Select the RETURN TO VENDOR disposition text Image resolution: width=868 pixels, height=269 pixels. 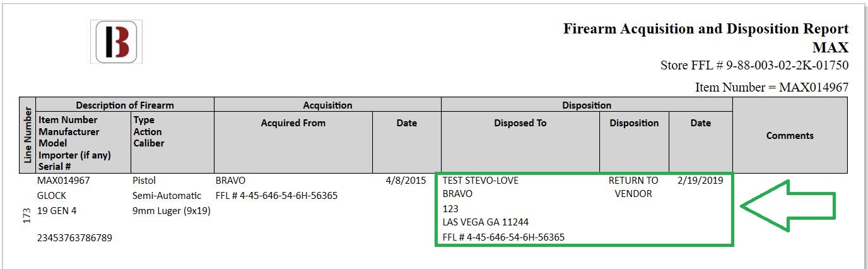click(633, 187)
